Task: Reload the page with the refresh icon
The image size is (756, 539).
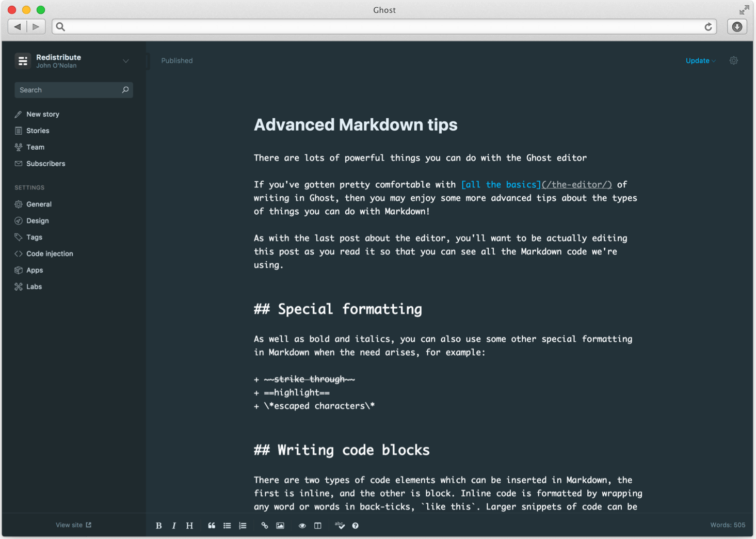Action: pos(709,27)
